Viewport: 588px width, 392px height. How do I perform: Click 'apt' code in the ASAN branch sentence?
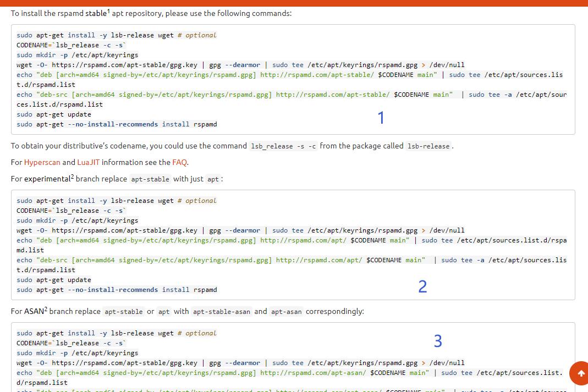pos(164,311)
